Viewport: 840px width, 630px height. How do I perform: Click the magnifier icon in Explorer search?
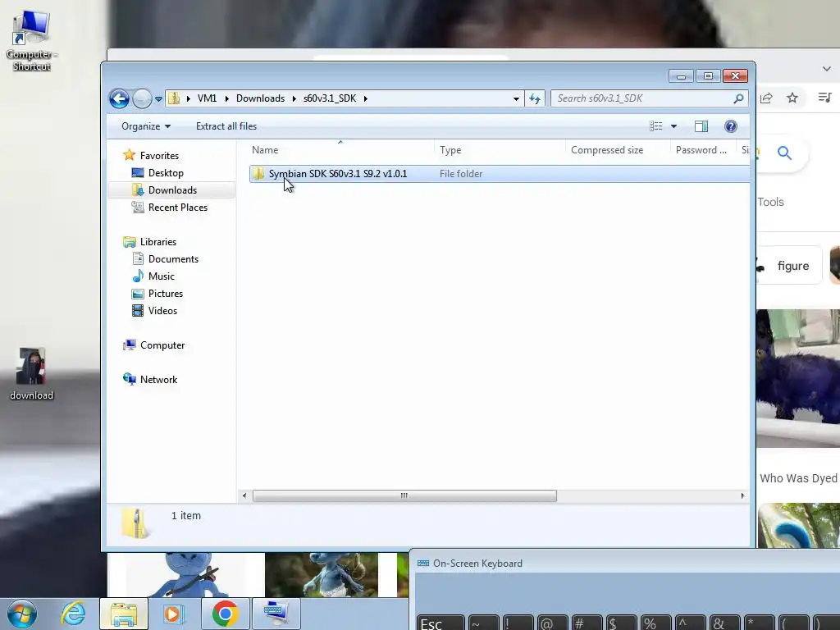click(x=738, y=98)
